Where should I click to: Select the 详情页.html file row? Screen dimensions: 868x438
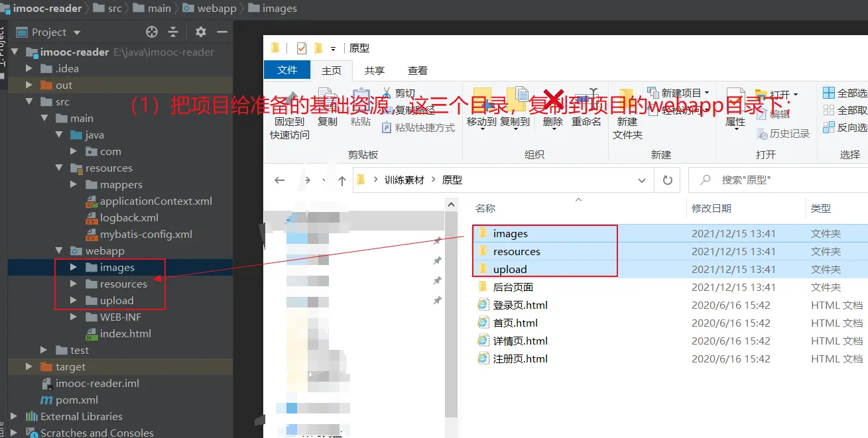click(x=670, y=341)
